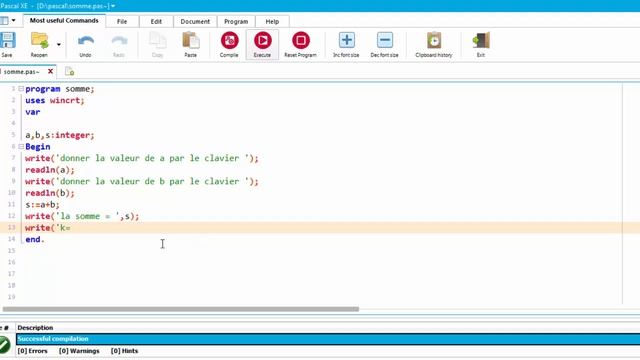Open the Help ribbon tab
Screen dimensions: 640x360
click(272, 22)
